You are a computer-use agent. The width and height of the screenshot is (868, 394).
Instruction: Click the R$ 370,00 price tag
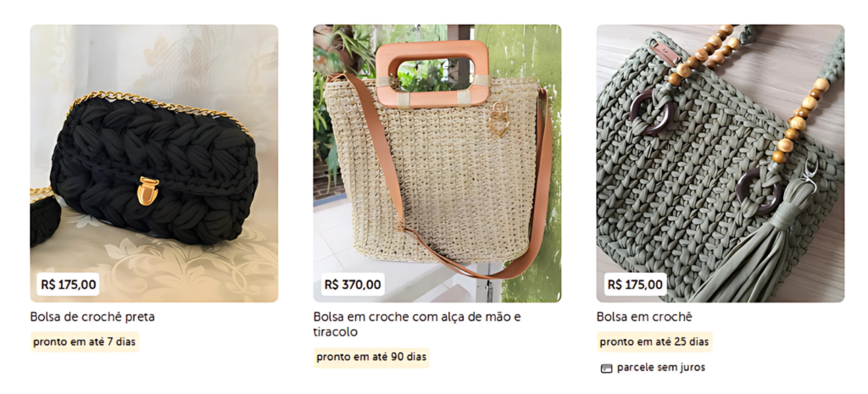pos(353,285)
